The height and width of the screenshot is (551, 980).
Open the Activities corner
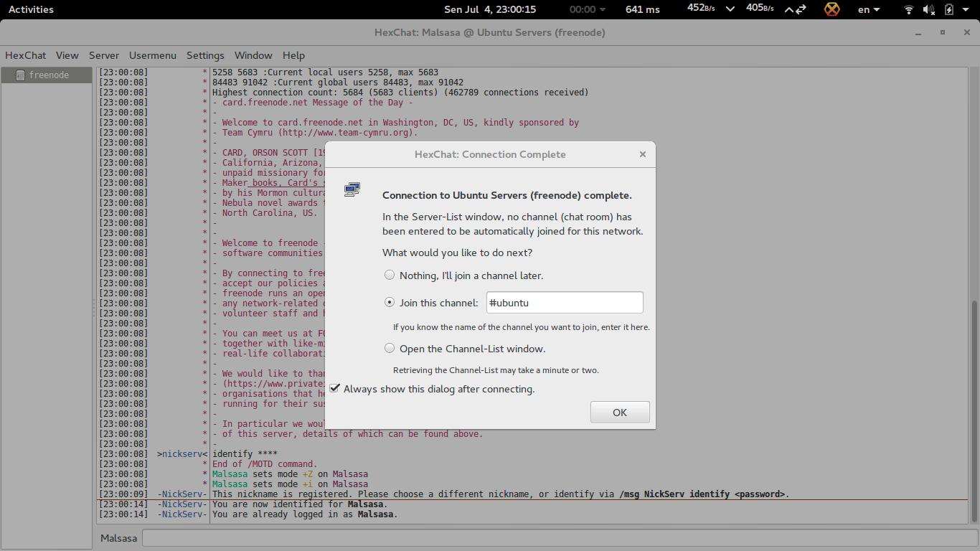[x=30, y=9]
